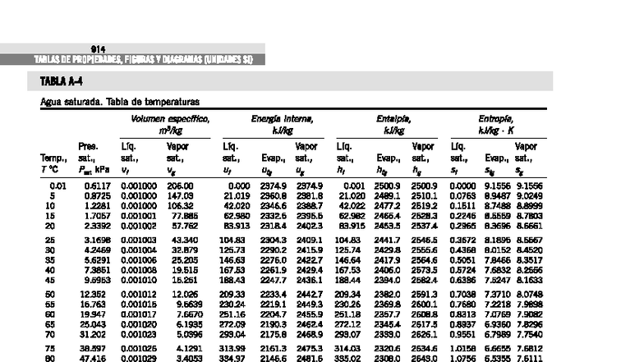
Task: Select the vapor volume value 206.00
Action: click(x=179, y=186)
